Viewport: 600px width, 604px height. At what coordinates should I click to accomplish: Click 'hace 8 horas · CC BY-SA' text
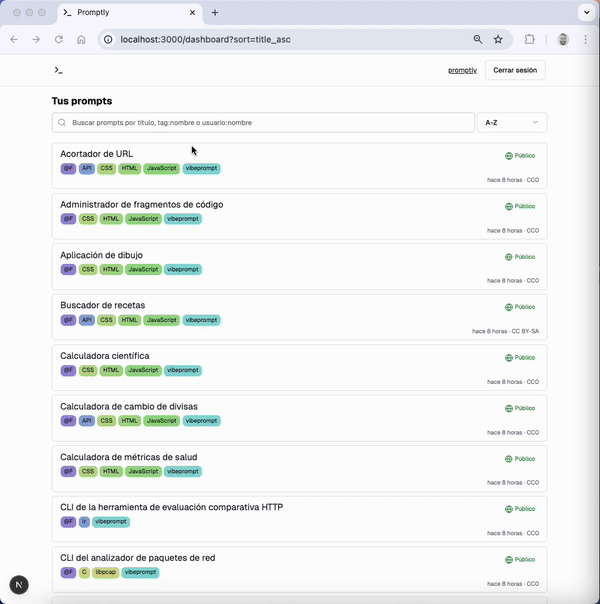click(x=505, y=331)
